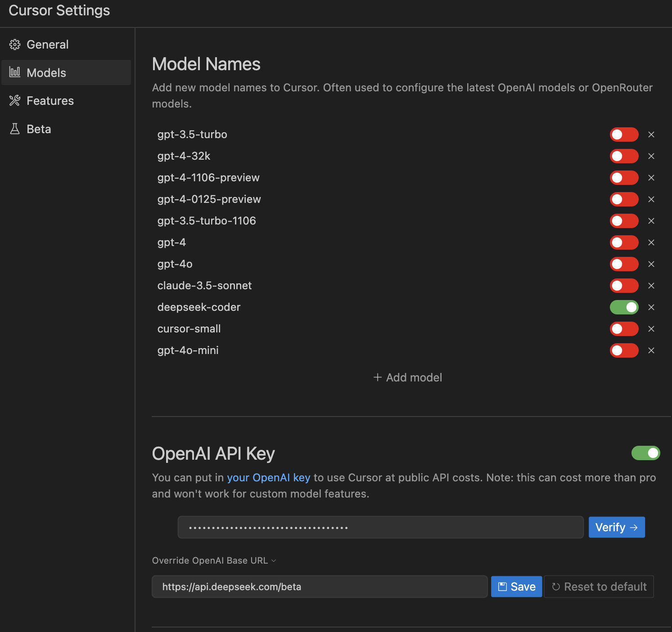Click the Models bar chart icon
The width and height of the screenshot is (672, 632).
[x=15, y=72]
